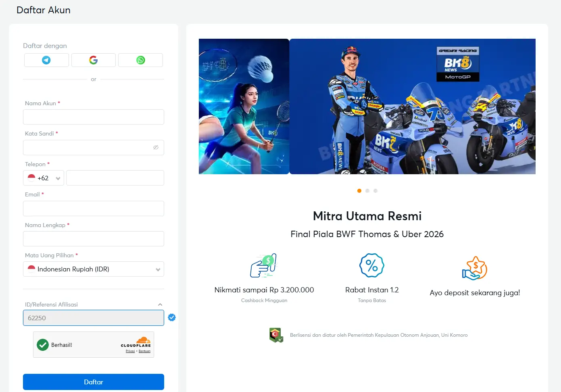
Task: Click the MotoGP rider banner image
Action: pos(413,106)
